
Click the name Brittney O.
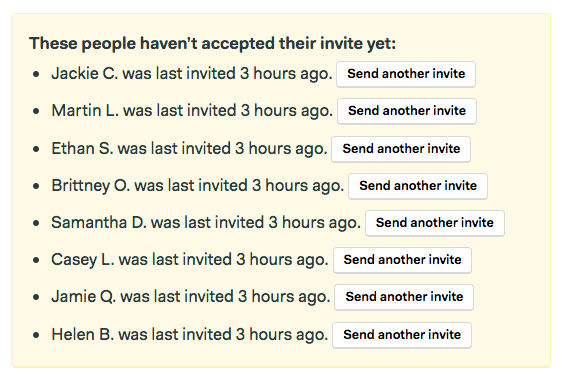click(x=90, y=186)
